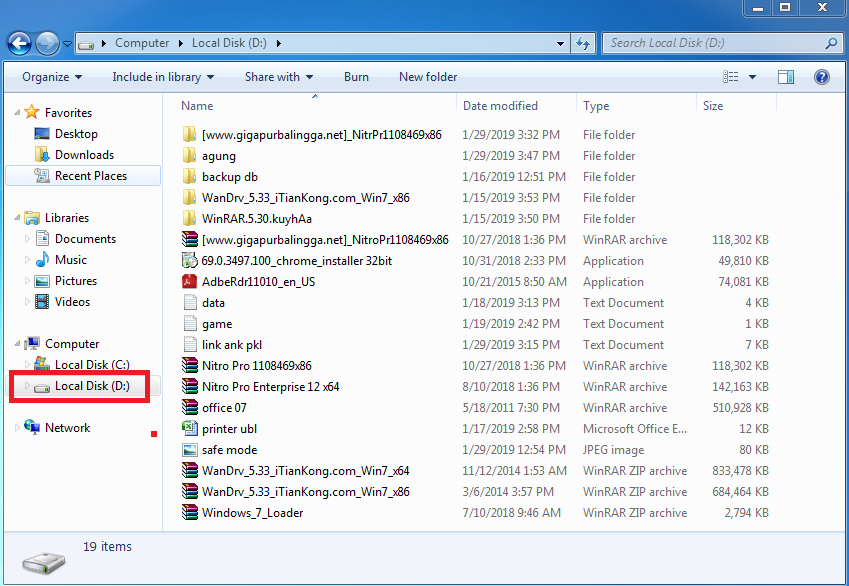
Task: Expand the Pictures library arrow
Action: 27,281
